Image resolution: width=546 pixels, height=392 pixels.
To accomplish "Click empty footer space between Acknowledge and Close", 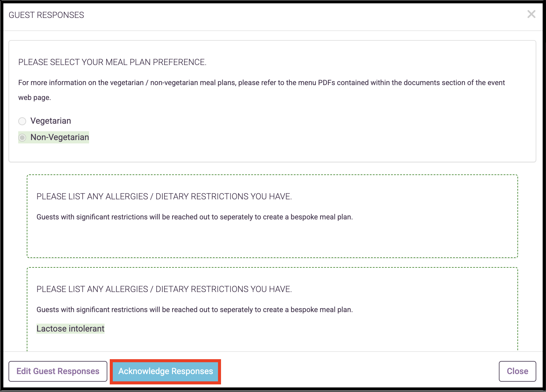I will [359, 371].
